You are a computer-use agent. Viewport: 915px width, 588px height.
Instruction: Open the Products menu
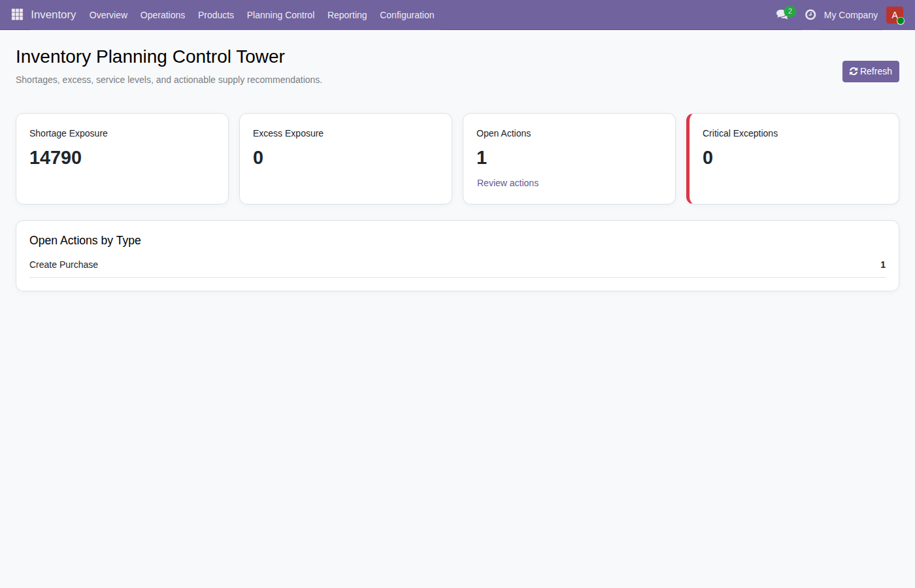tap(216, 15)
